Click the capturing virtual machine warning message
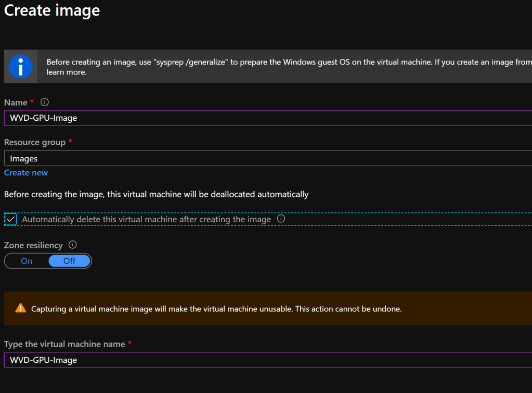The height and width of the screenshot is (393, 532). point(216,309)
